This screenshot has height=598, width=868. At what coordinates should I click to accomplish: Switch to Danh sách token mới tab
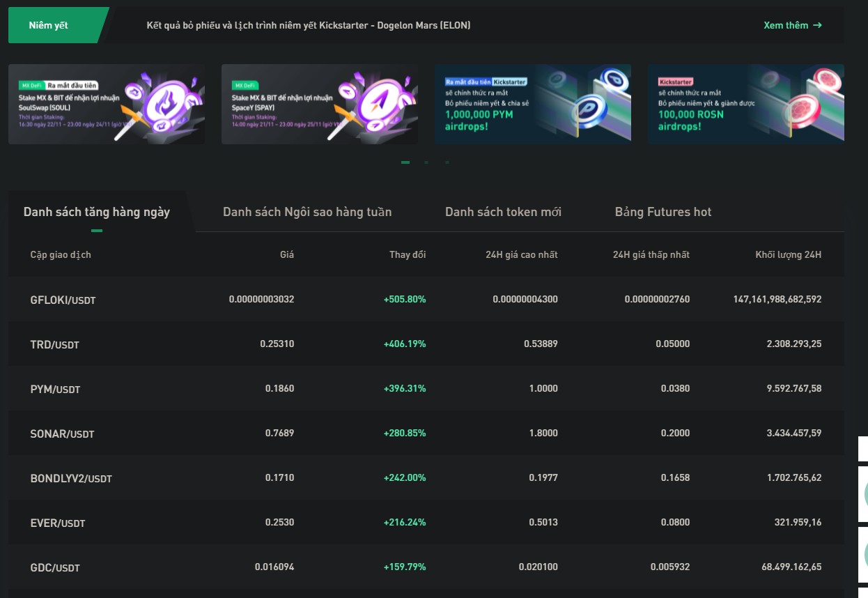click(503, 212)
